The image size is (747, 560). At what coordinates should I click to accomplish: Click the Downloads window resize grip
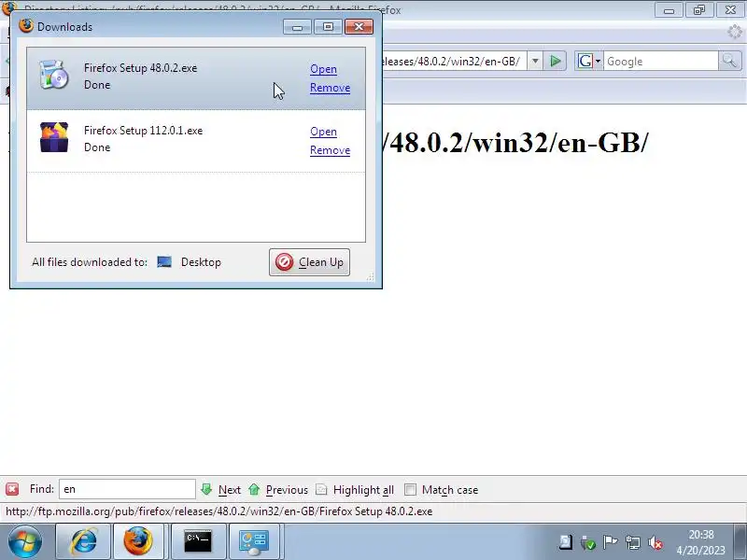pos(370,276)
